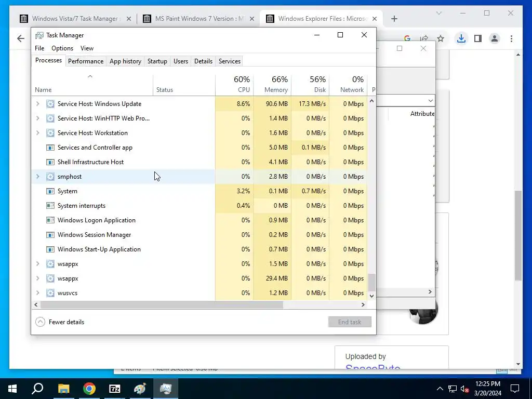Click the process list vertical scrollbar thumb
Screen dimensions: 532x399
click(x=371, y=282)
